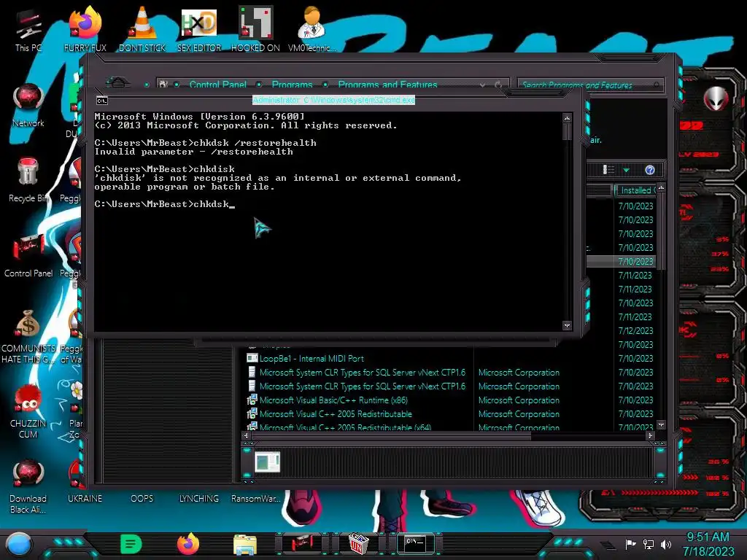747x560 pixels.
Task: Open Action Center flag in system tray
Action: [630, 544]
